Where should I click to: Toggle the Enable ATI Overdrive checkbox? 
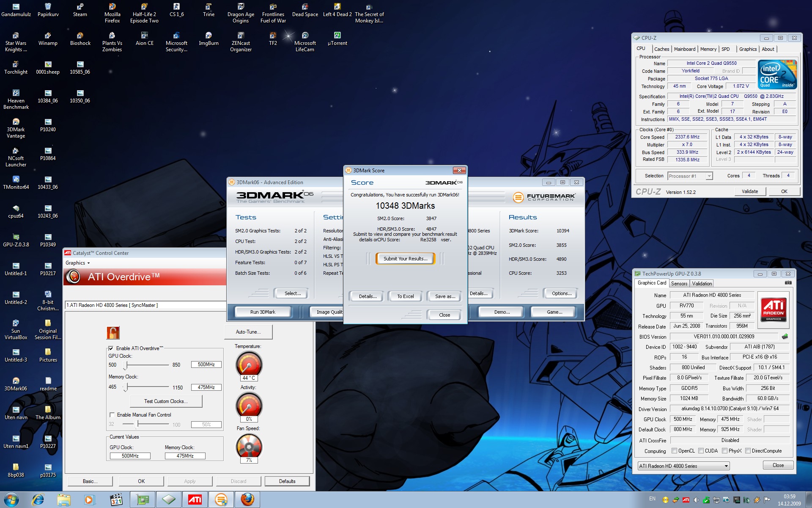point(111,348)
